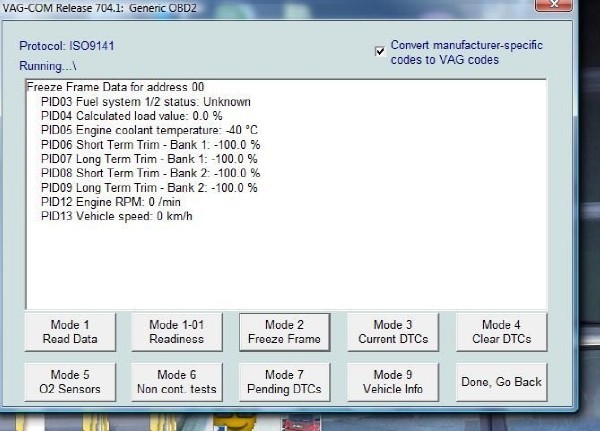The height and width of the screenshot is (431, 600).
Task: Select PID06 Short Term Trim Bank 1 line
Action: tap(150, 145)
